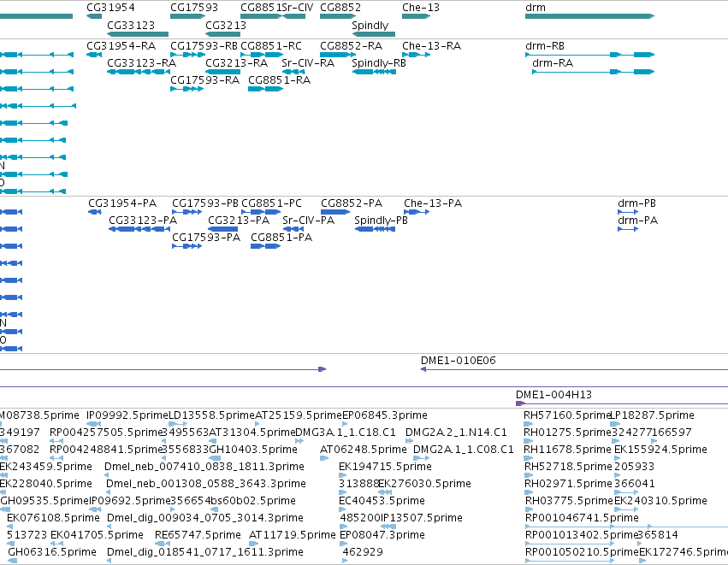Image resolution: width=728 pixels, height=565 pixels.
Task: Open the drm-PA protein label
Action: tap(637, 221)
